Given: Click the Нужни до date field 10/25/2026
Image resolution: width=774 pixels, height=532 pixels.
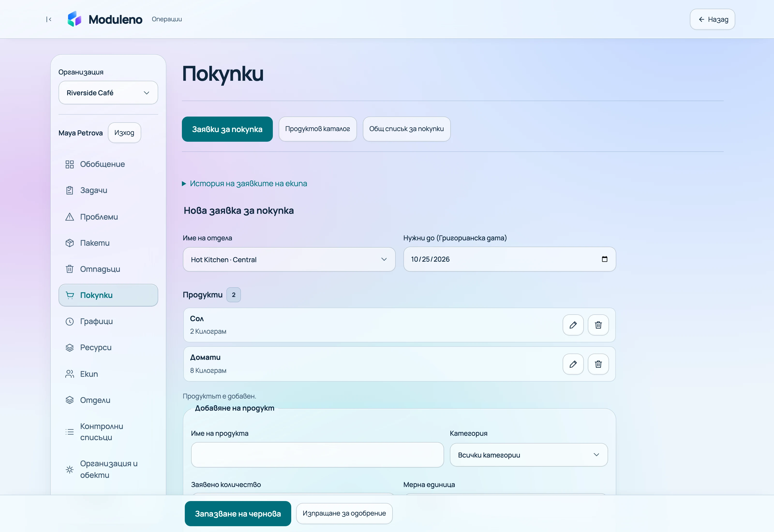Looking at the screenshot, I should pyautogui.click(x=509, y=259).
